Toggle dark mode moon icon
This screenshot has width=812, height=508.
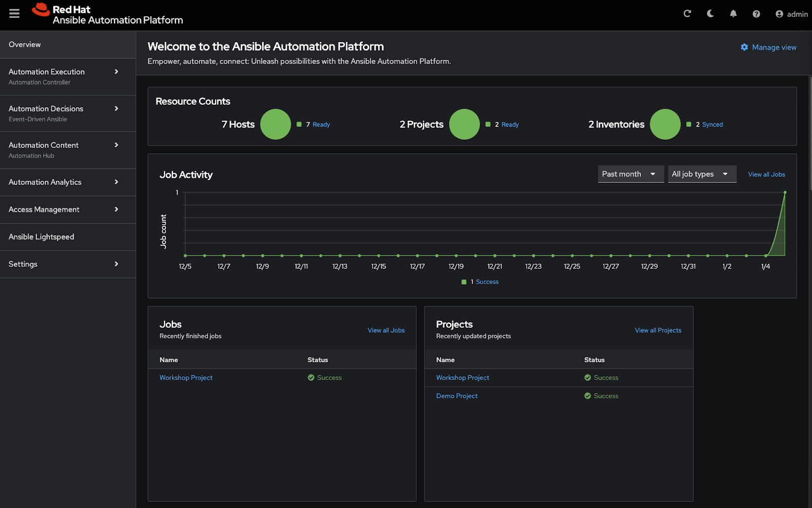(x=710, y=14)
